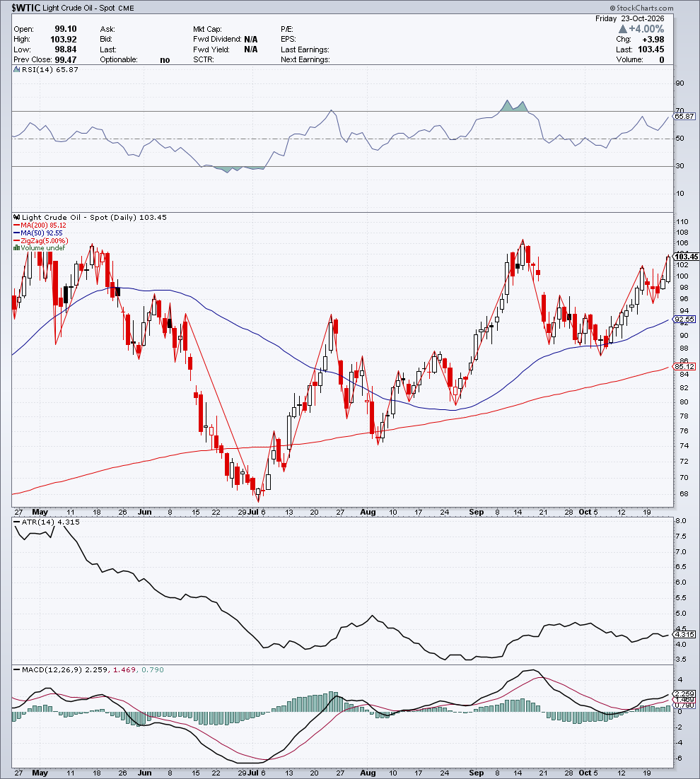Click the 85.12 MA(200) axis tag
Image resolution: width=700 pixels, height=779 pixels.
coord(684,367)
